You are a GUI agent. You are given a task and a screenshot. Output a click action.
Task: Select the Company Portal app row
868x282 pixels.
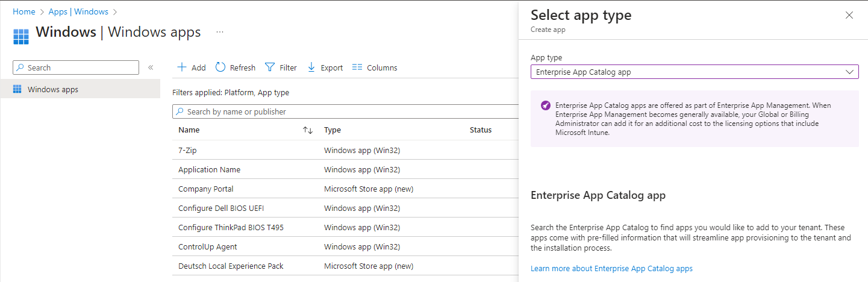(205, 189)
